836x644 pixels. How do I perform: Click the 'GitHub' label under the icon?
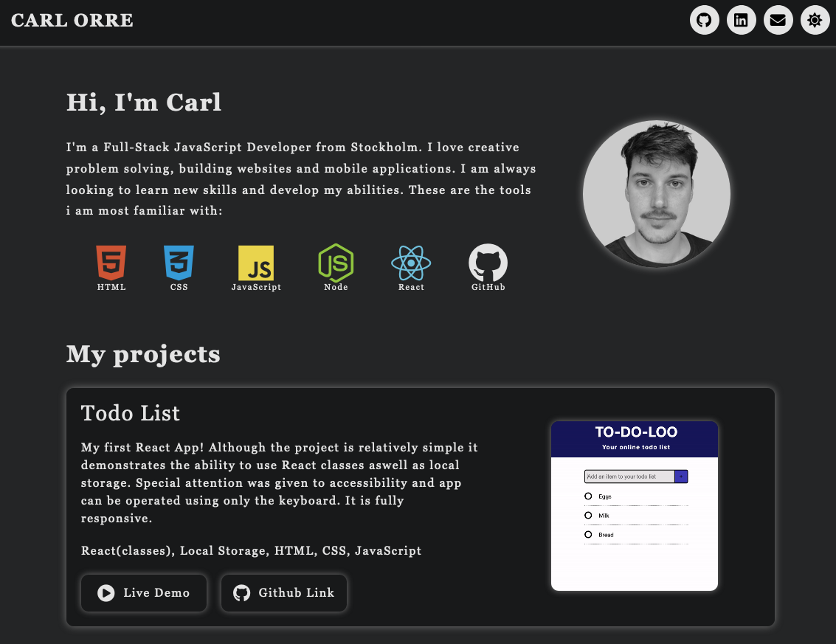pos(488,287)
